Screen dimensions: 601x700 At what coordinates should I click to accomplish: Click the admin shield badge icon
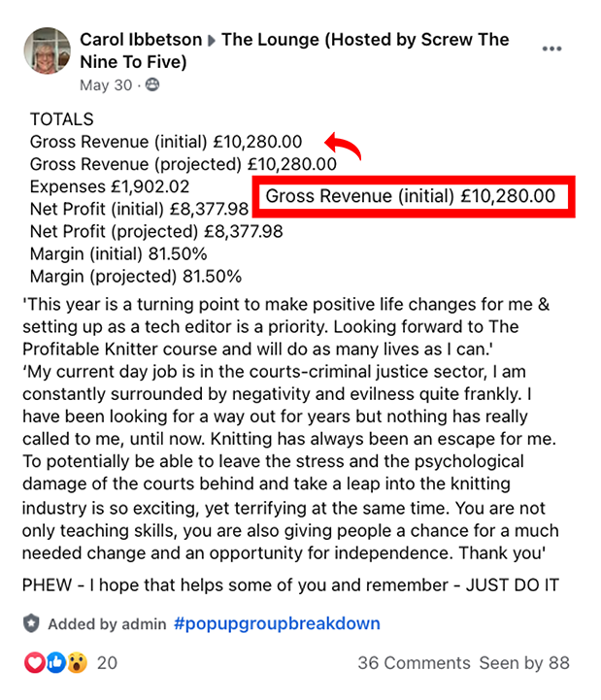tap(32, 623)
